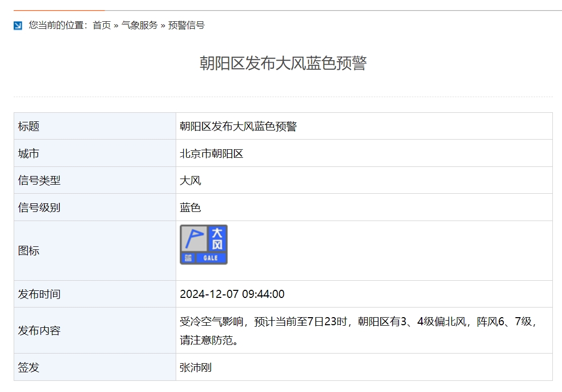Select the timestamp 2024-12-07 09:44:00
This screenshot has width=562, height=392.
pos(232,294)
